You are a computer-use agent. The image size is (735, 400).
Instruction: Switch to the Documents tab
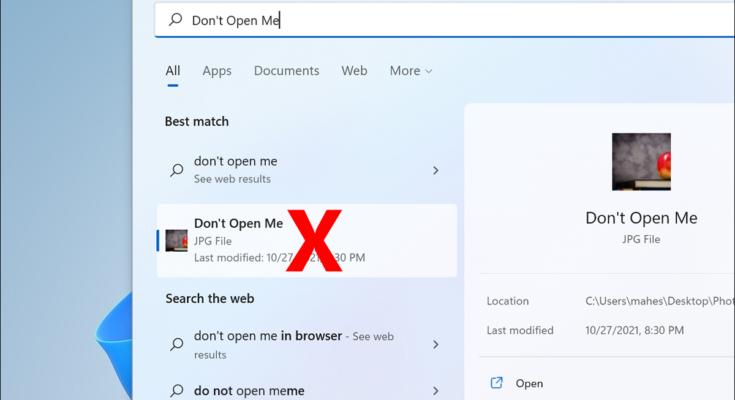(286, 71)
